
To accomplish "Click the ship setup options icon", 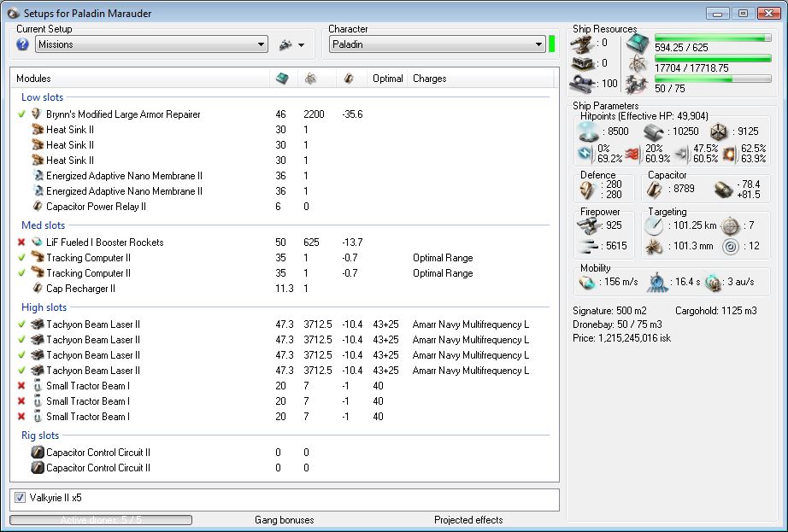I will [x=285, y=45].
